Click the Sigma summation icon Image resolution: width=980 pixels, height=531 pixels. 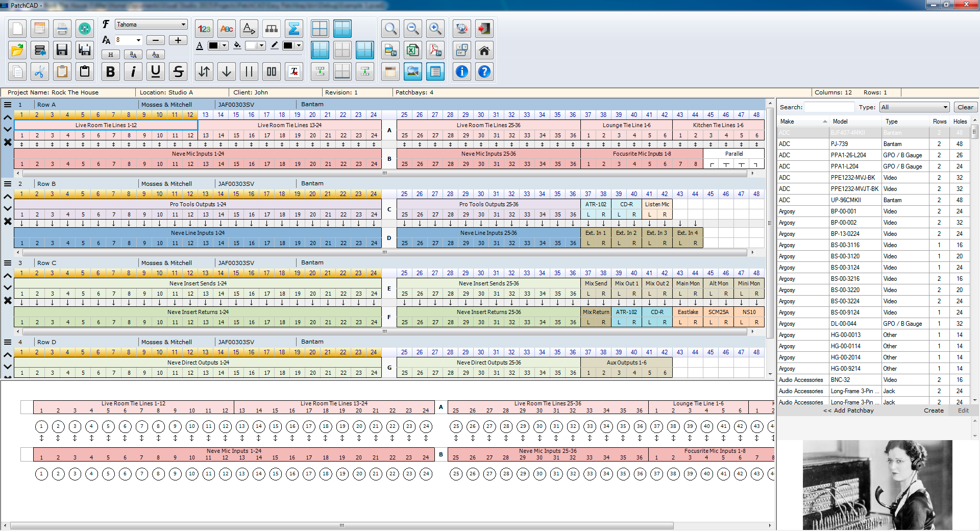pyautogui.click(x=293, y=29)
